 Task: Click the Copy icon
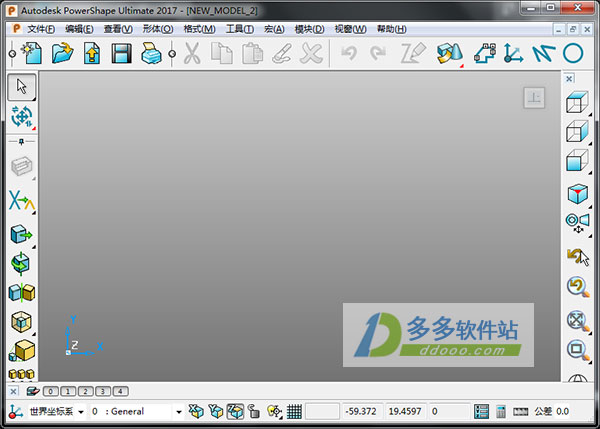(222, 53)
